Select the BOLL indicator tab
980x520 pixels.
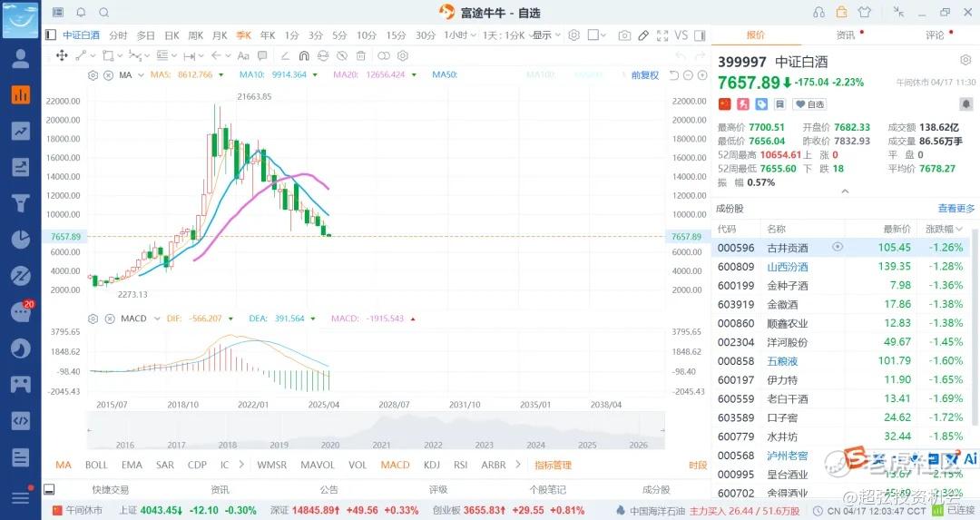coord(96,465)
